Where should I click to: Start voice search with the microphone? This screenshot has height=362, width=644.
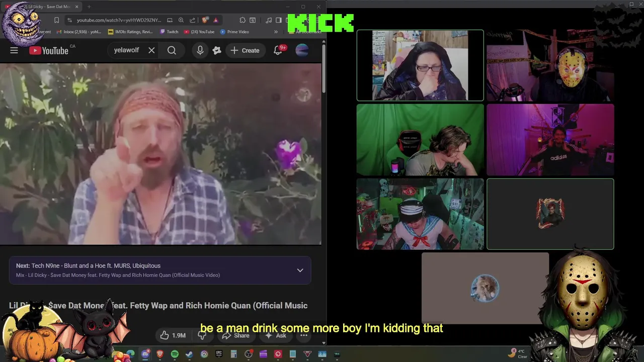click(x=200, y=50)
